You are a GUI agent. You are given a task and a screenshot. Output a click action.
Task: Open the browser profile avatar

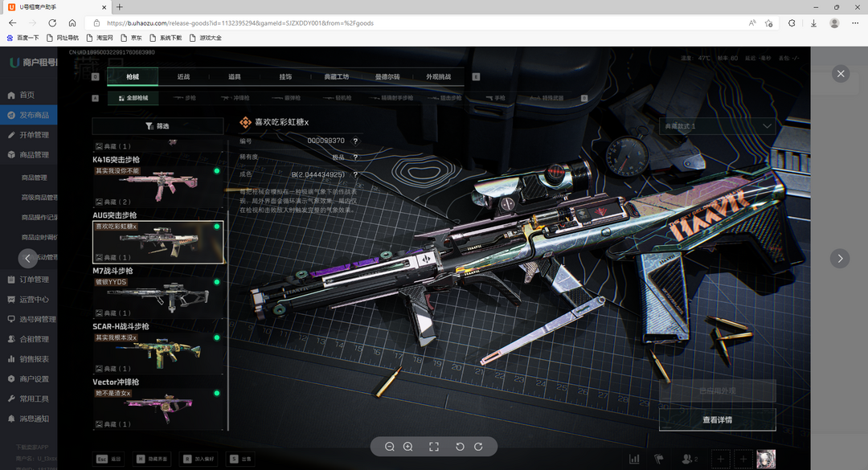click(834, 23)
